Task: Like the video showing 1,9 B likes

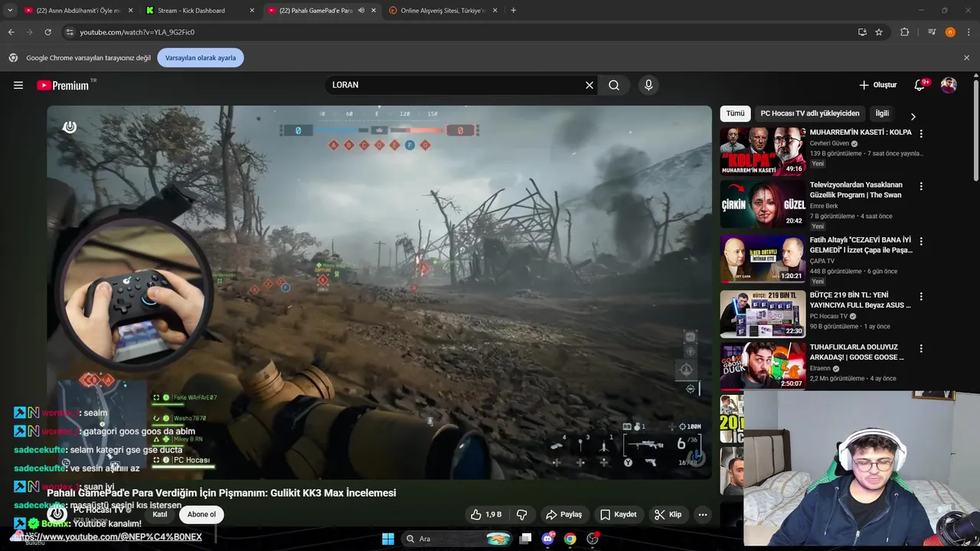Action: pos(487,514)
